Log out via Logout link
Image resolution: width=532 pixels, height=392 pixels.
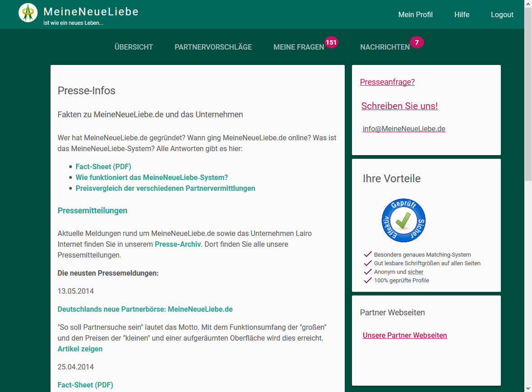(x=502, y=14)
